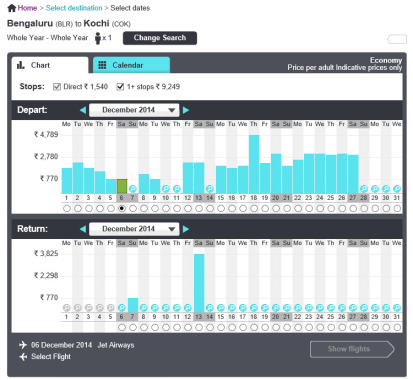Click Select Flight return link
Image resolution: width=413 pixels, height=380 pixels.
(x=51, y=357)
